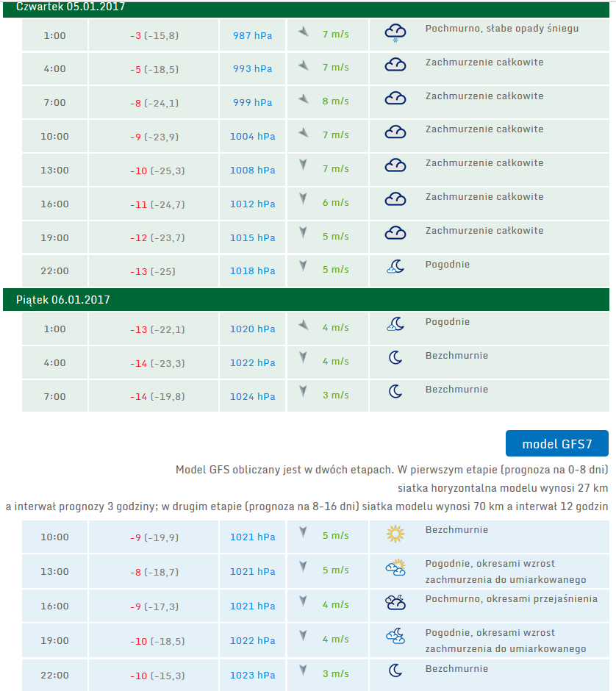Click the crescent moon icon in the 1024 hPa row
The height and width of the screenshot is (691, 616).
(395, 391)
